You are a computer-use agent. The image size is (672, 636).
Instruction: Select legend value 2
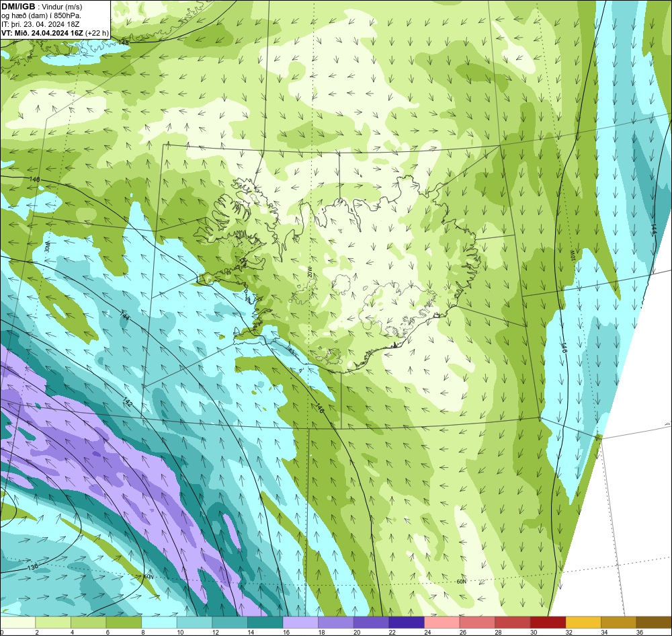pyautogui.click(x=37, y=632)
